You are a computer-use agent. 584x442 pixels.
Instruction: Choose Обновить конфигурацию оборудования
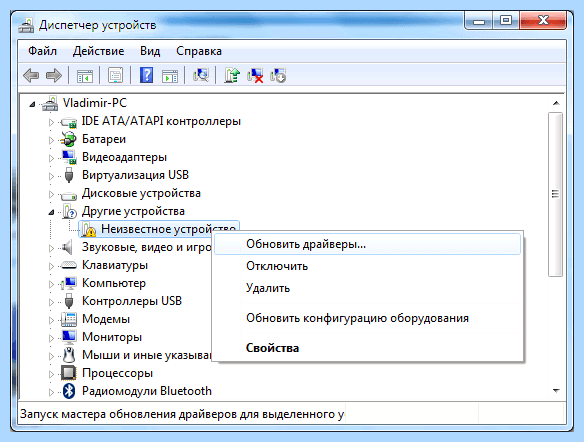[367, 318]
